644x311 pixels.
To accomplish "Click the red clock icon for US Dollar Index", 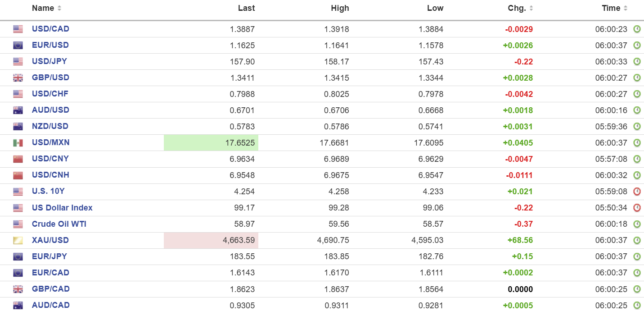I will [637, 208].
